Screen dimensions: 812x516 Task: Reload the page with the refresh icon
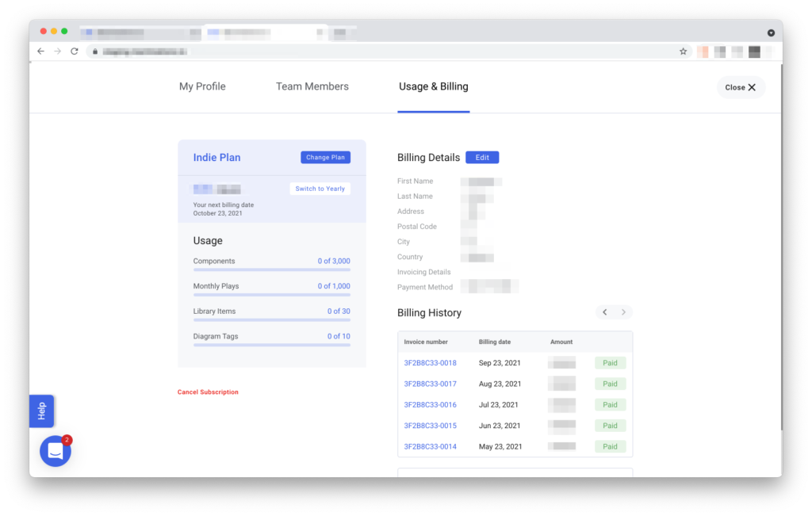tap(75, 52)
